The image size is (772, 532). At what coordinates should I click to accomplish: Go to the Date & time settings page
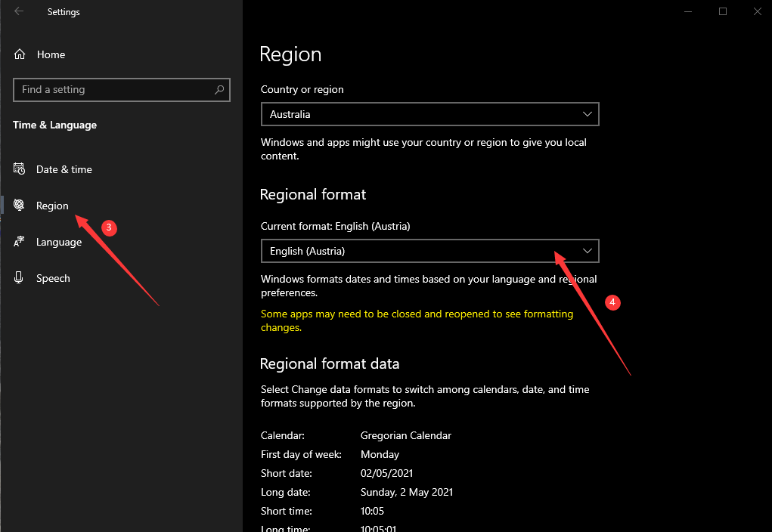tap(64, 169)
